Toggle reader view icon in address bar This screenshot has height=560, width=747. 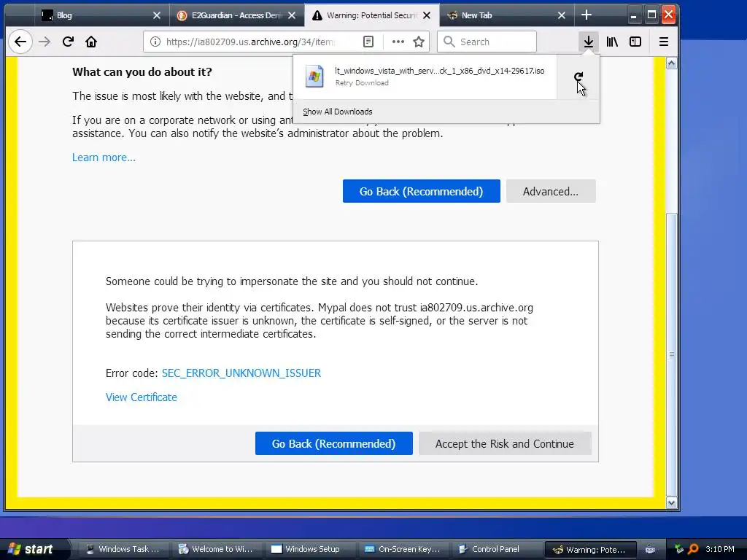(368, 42)
